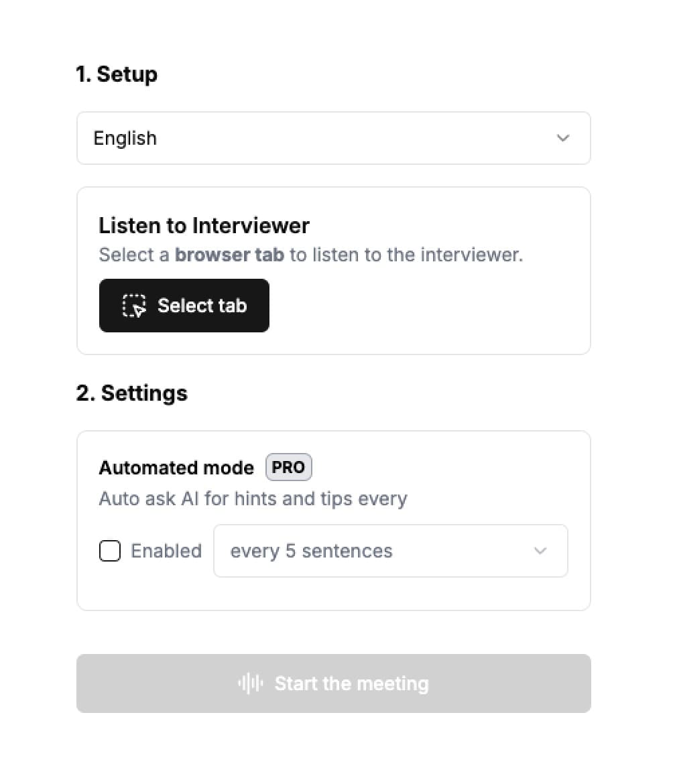Click the chevron arrow in the sentences dropdown

[x=540, y=551]
